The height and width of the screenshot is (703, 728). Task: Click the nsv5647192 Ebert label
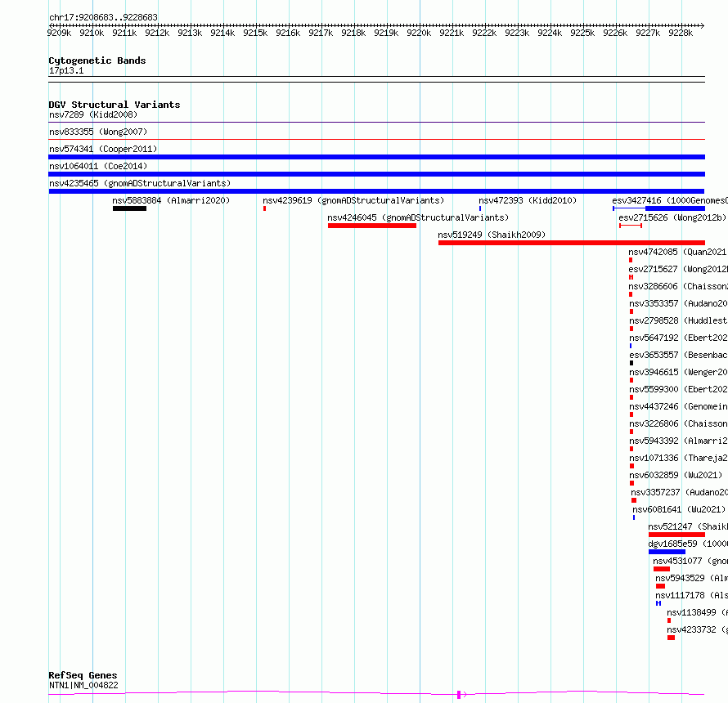[678, 338]
